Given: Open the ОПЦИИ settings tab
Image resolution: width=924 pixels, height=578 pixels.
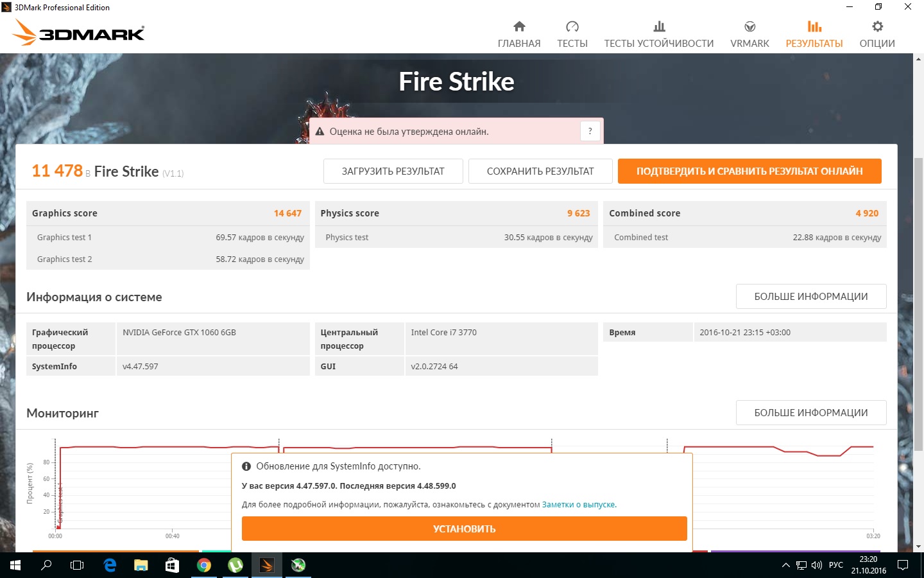Looking at the screenshot, I should (x=877, y=34).
